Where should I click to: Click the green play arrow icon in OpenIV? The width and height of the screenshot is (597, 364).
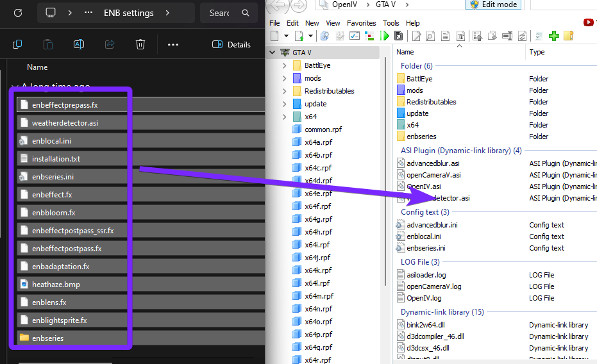pyautogui.click(x=385, y=36)
